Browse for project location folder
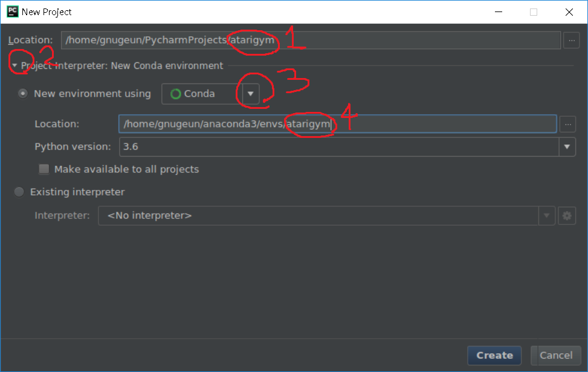This screenshot has width=588, height=372. tap(572, 40)
